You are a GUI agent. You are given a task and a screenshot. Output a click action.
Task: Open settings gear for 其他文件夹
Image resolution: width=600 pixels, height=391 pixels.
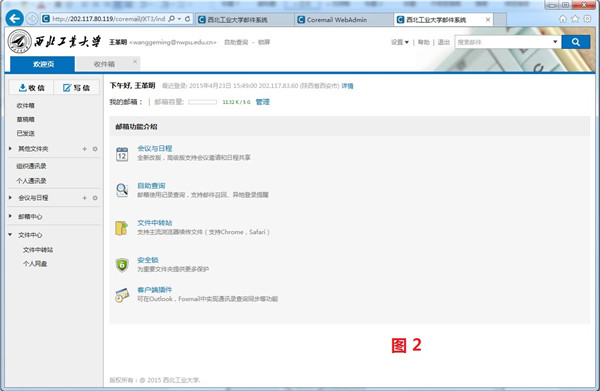pyautogui.click(x=95, y=149)
